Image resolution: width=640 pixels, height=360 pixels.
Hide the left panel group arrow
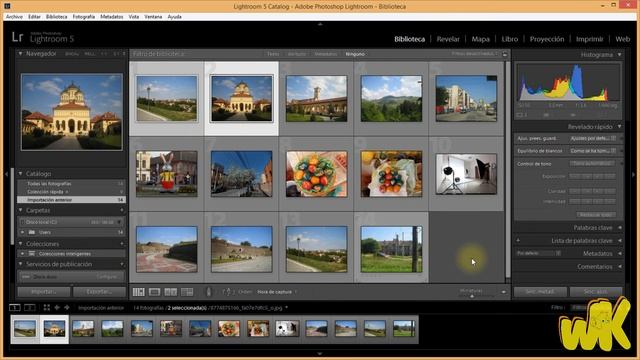(6, 174)
